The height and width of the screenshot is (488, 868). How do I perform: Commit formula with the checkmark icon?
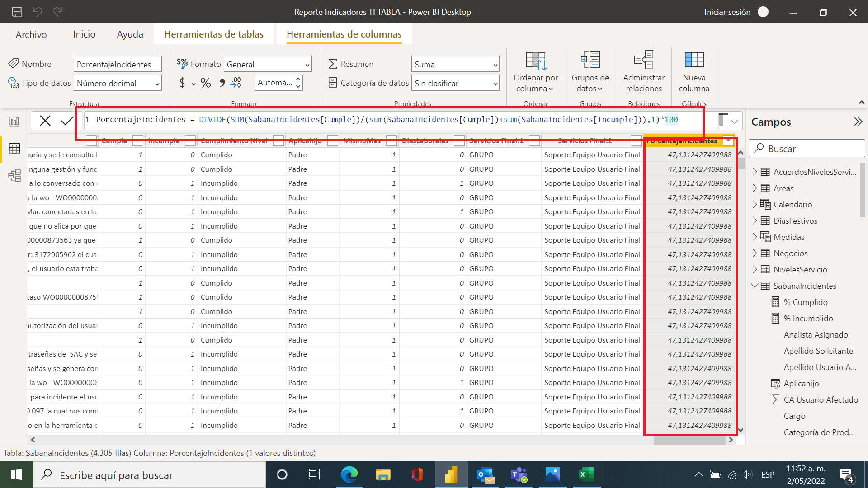(x=67, y=121)
